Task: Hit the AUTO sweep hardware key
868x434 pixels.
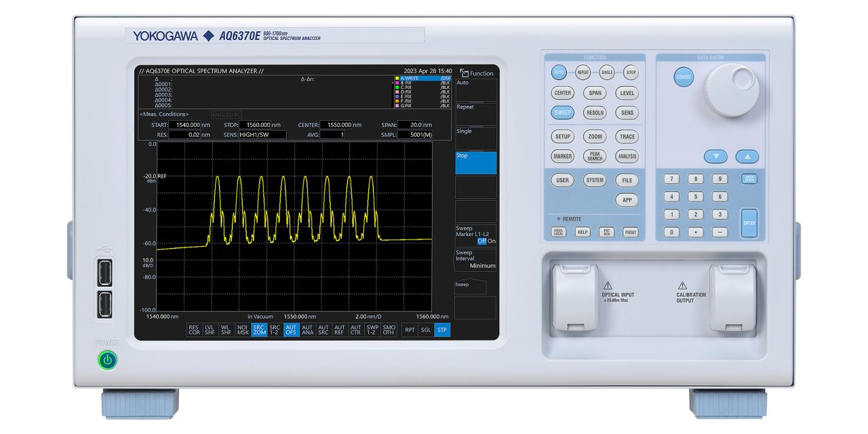Action: click(x=558, y=72)
